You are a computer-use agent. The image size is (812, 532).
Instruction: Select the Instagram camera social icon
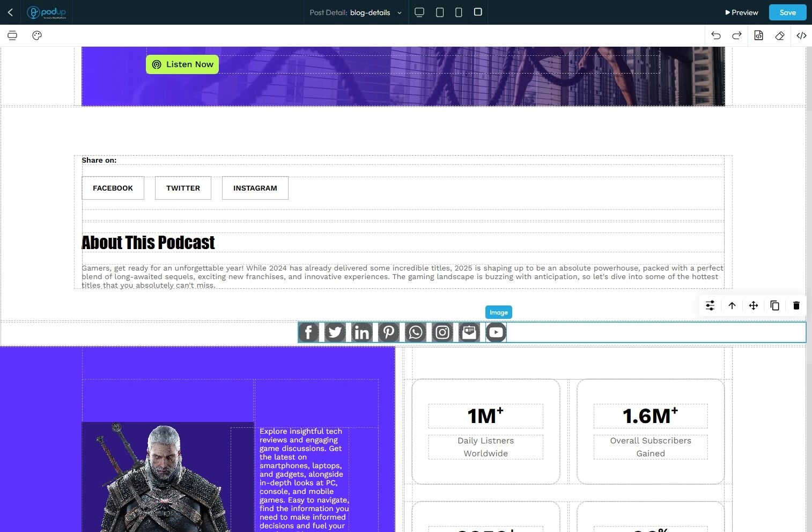click(442, 332)
